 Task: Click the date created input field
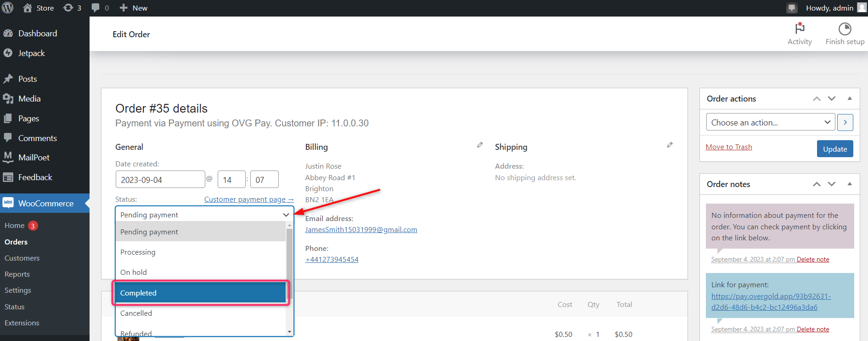pyautogui.click(x=160, y=179)
